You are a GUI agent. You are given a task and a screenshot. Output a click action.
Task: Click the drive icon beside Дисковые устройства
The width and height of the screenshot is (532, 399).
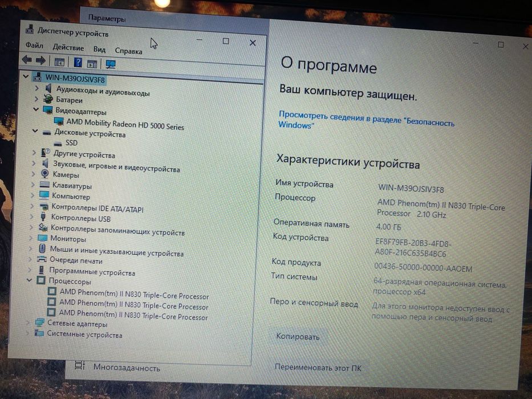(47, 132)
